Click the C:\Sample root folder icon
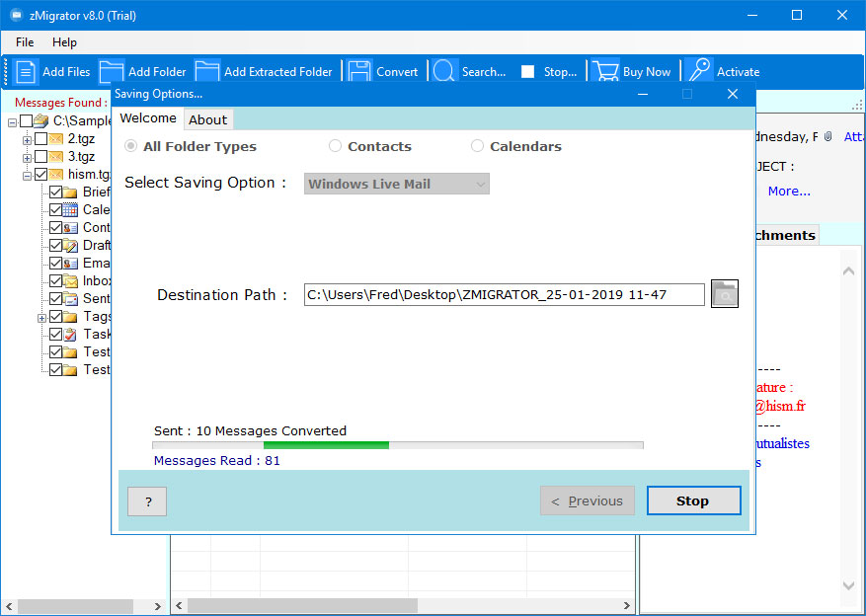The image size is (866, 616). 41,120
